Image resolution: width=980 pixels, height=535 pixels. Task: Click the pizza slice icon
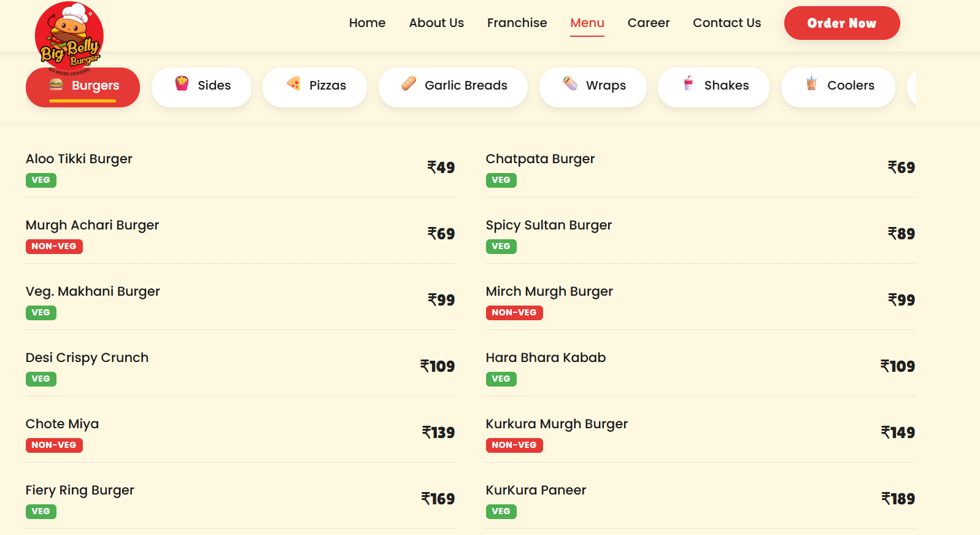click(x=294, y=83)
